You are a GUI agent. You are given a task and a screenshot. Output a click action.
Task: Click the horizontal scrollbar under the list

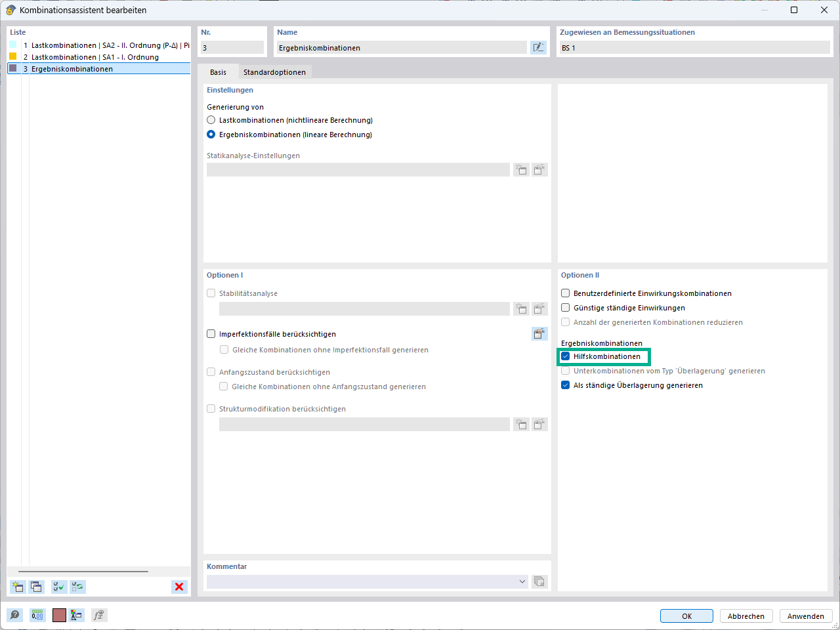(x=83, y=572)
